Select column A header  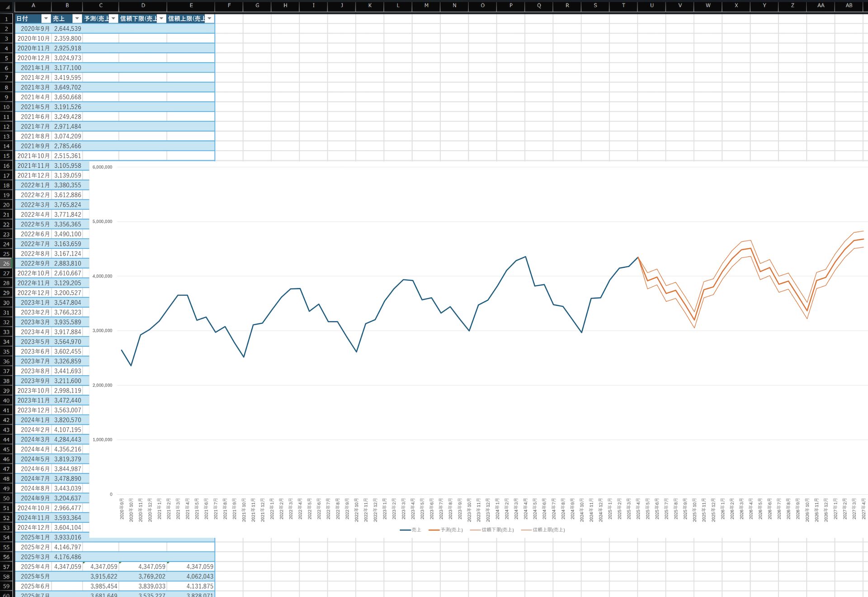pos(33,5)
